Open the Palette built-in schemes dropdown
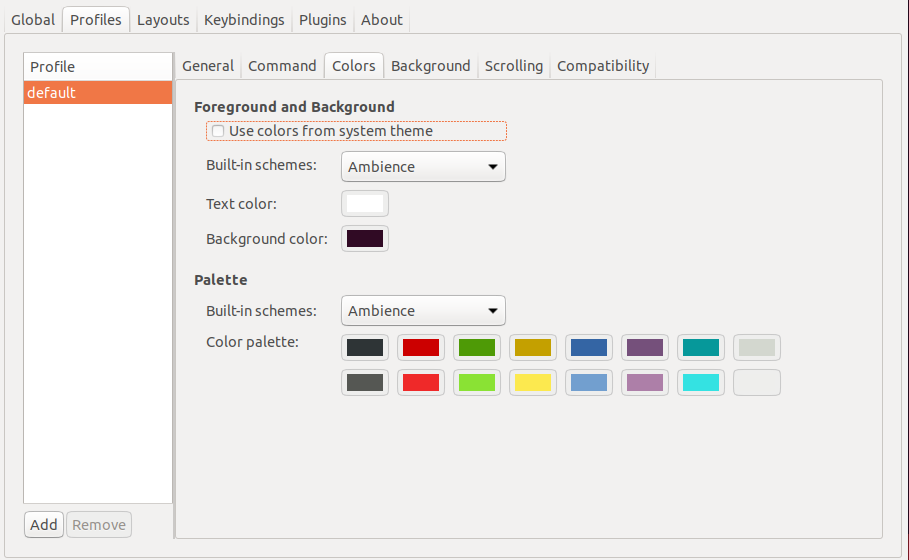The image size is (909, 560). 423,311
